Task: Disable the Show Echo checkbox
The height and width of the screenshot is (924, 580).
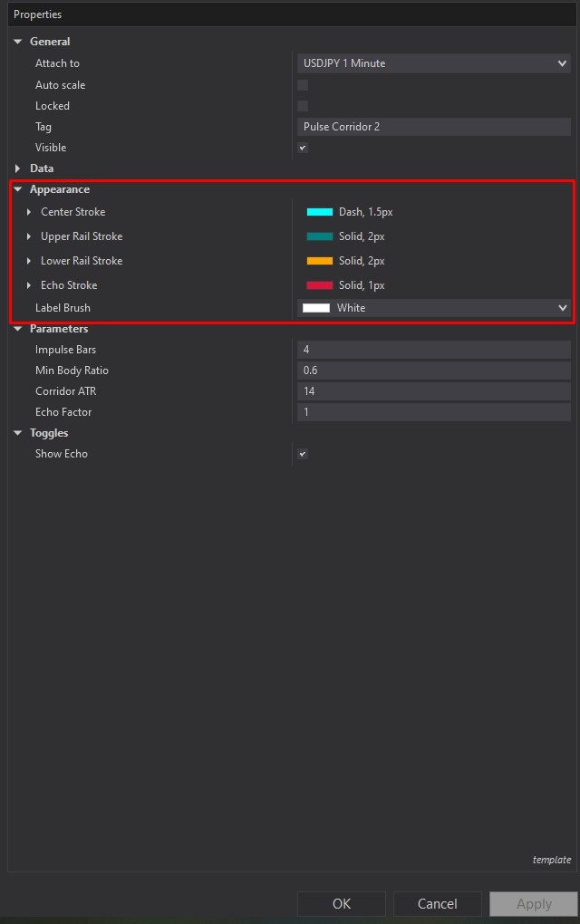Action: coord(303,454)
